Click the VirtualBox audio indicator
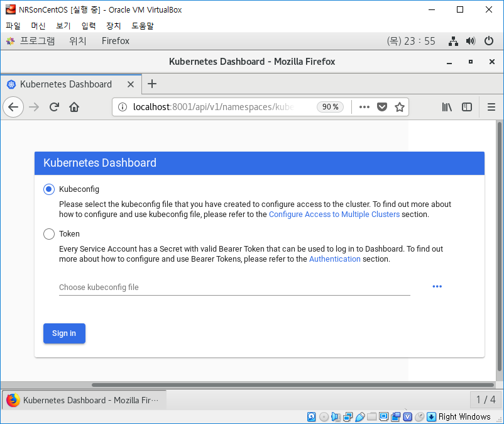Image resolution: width=504 pixels, height=424 pixels. click(336, 417)
